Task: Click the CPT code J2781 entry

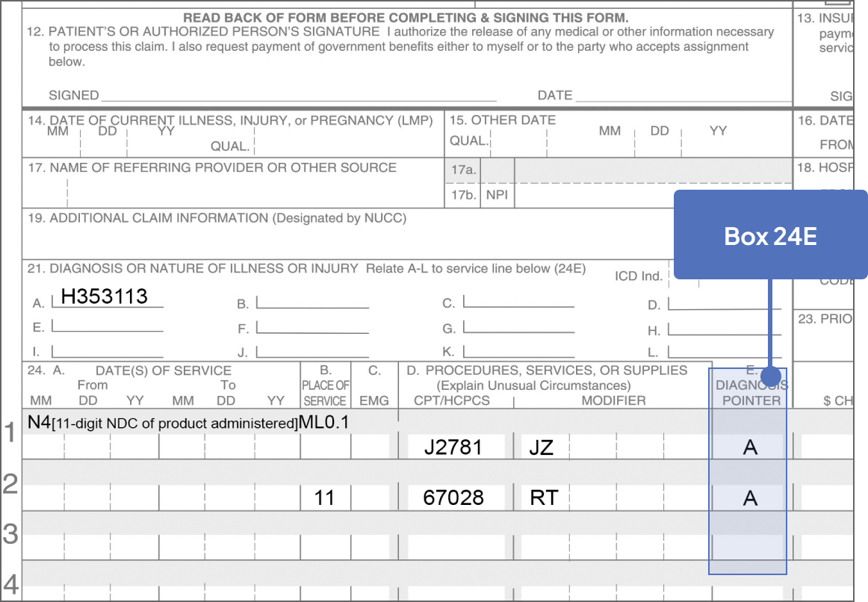Action: coord(454,446)
